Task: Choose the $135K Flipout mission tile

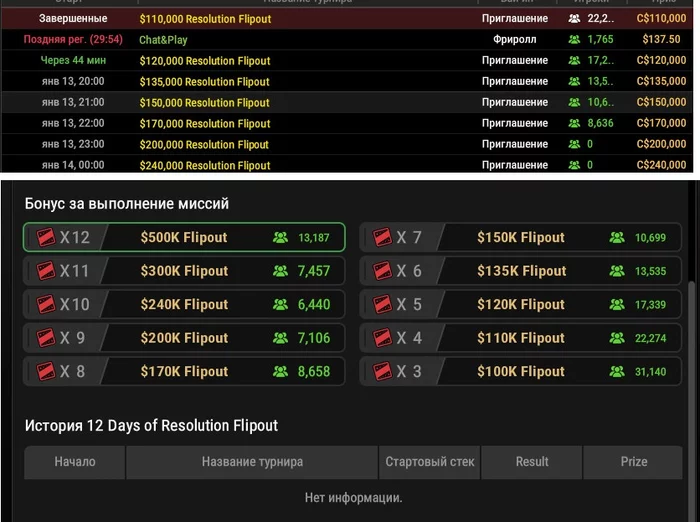Action: pyautogui.click(x=521, y=271)
